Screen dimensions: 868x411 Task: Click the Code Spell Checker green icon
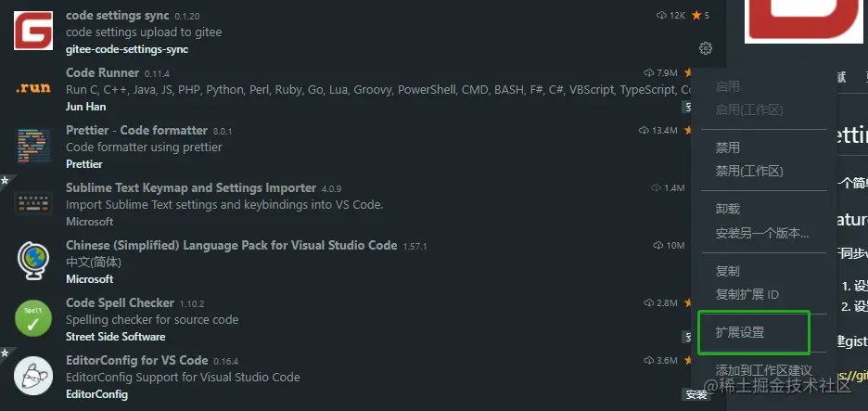point(33,318)
